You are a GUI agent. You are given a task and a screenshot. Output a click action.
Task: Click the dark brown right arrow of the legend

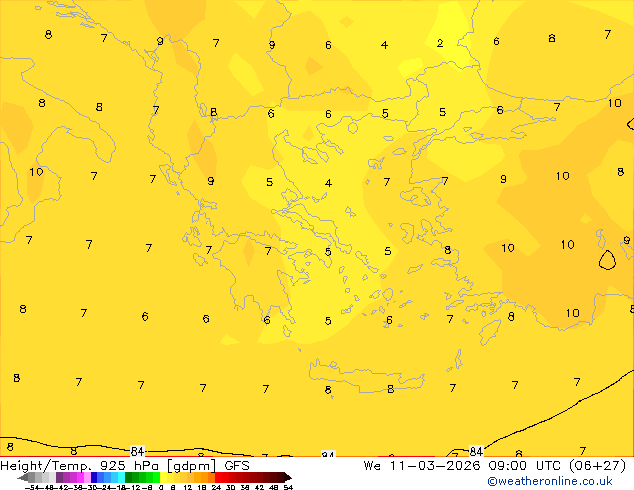coord(288,477)
